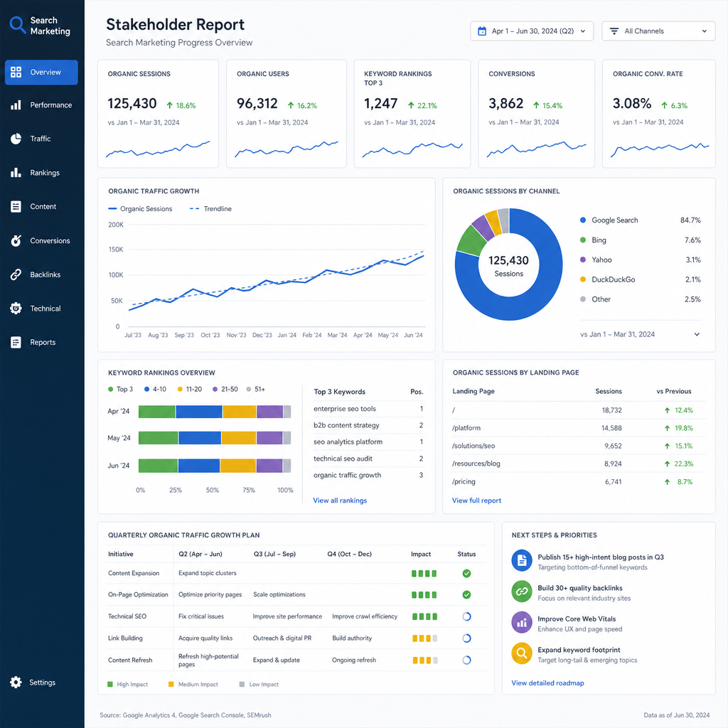Open View all rankings link

pyautogui.click(x=340, y=500)
